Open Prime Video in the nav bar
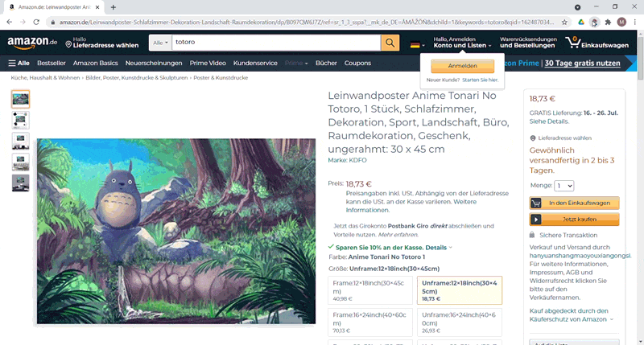644x345 pixels. click(x=208, y=64)
